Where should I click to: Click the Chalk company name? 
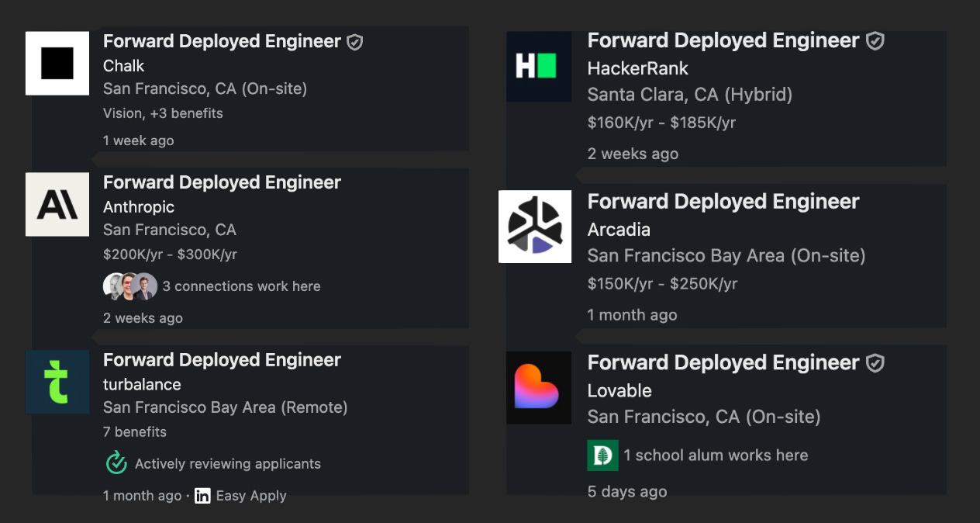(x=124, y=66)
